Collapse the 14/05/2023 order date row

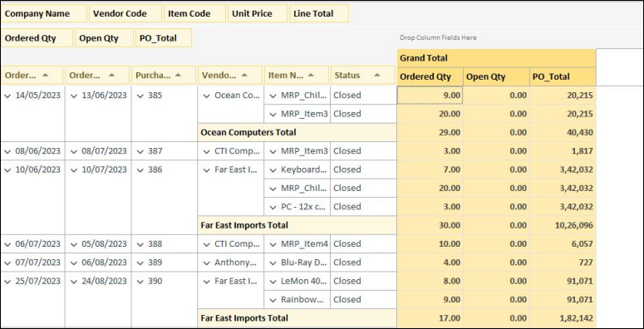click(x=7, y=96)
